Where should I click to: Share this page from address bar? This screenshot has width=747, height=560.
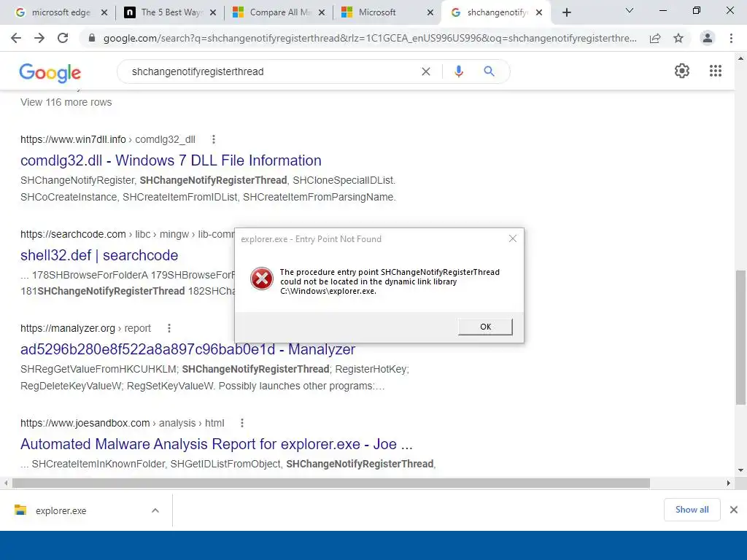tap(655, 38)
